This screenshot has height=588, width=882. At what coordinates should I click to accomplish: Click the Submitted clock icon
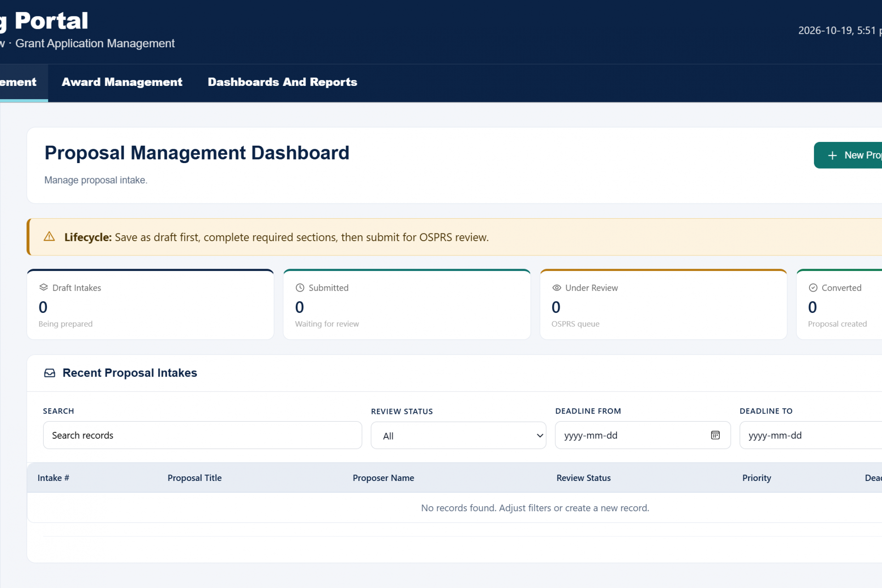pos(300,288)
